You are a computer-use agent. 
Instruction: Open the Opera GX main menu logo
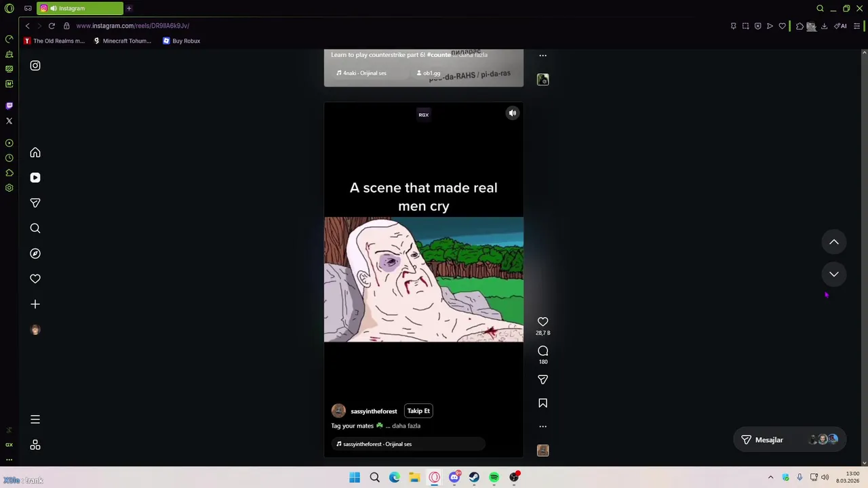tap(9, 8)
